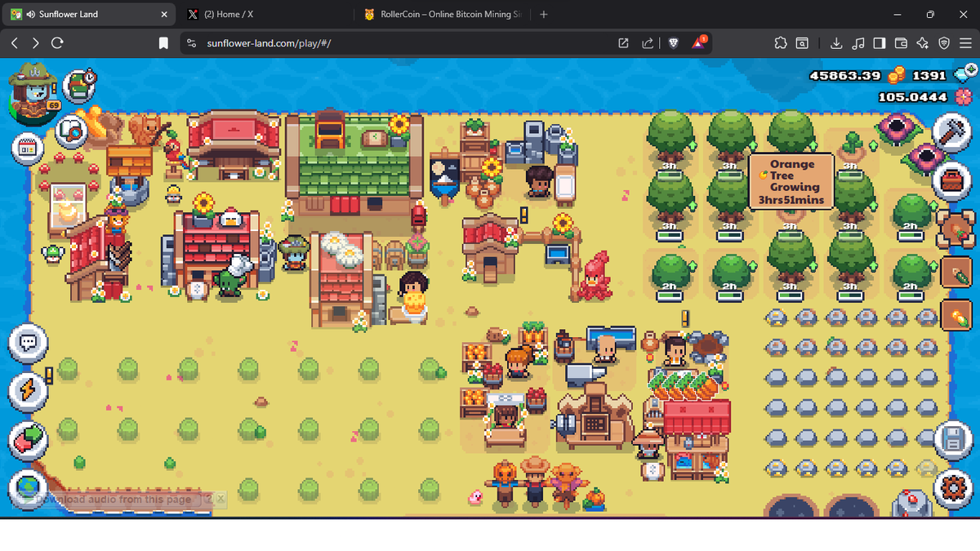Select the carrot seed basket slot
This screenshot has height=551, width=980.
[955, 229]
